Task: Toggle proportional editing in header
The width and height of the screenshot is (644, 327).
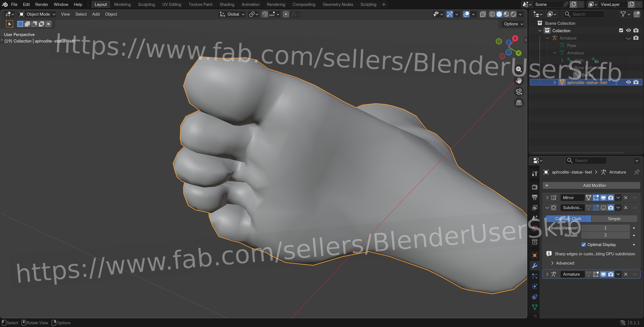Action: [286, 14]
